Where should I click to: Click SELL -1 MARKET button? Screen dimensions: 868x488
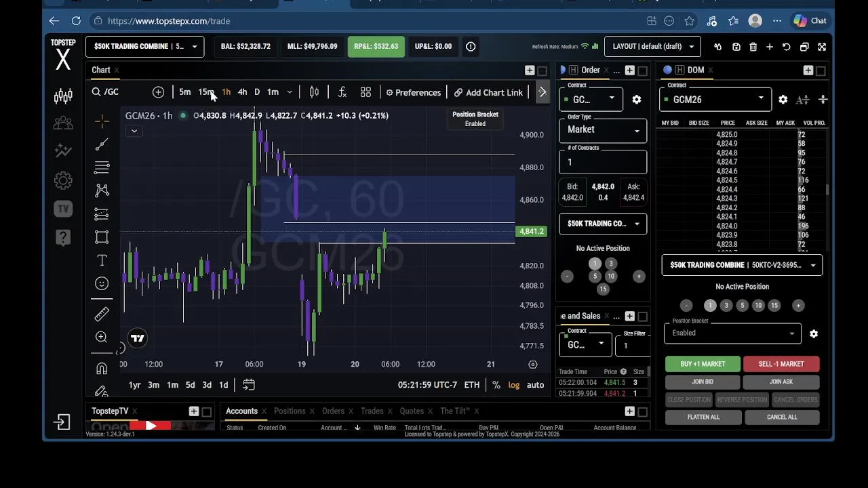[x=781, y=364]
